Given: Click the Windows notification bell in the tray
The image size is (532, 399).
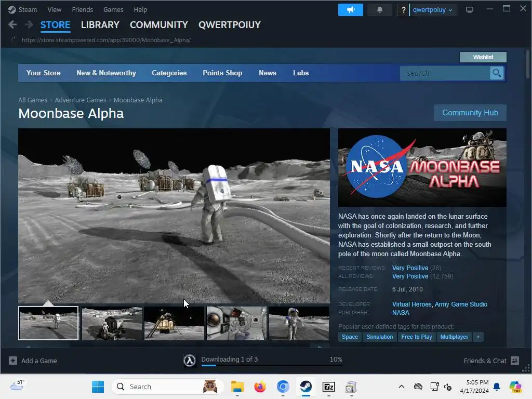Looking at the screenshot, I should tap(497, 387).
